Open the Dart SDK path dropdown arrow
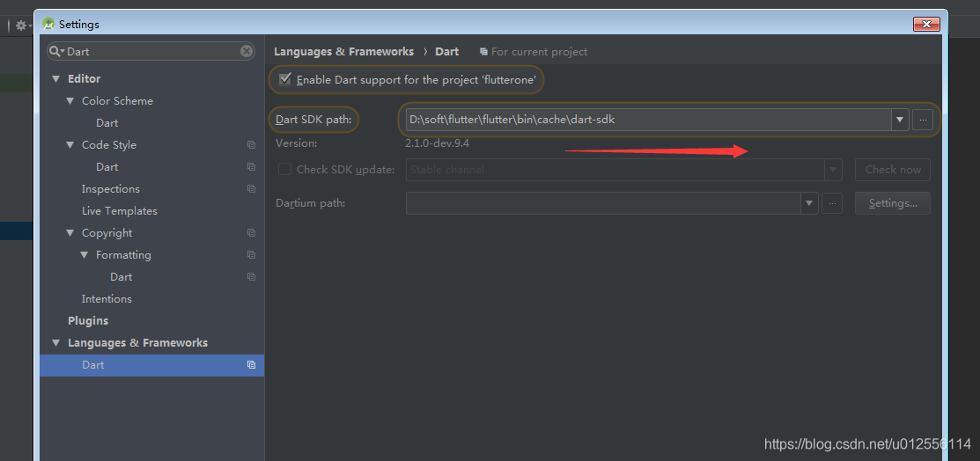The height and width of the screenshot is (461, 980). [x=900, y=120]
